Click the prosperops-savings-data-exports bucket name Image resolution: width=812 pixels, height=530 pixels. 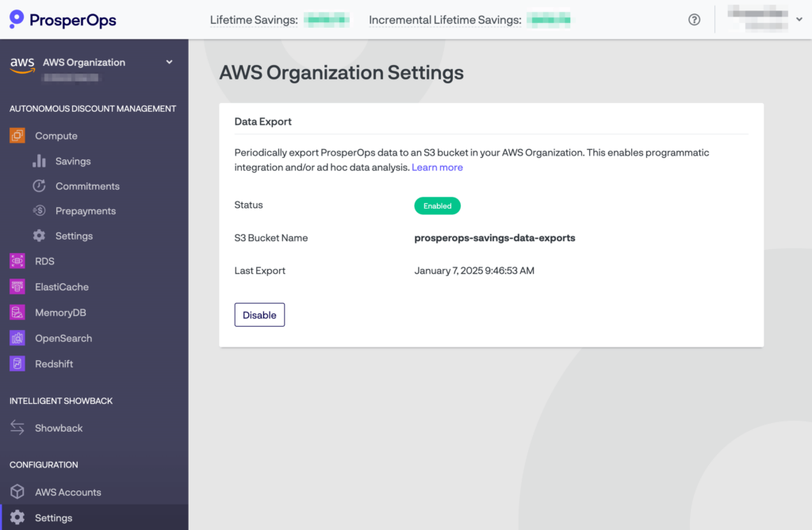pyautogui.click(x=495, y=238)
